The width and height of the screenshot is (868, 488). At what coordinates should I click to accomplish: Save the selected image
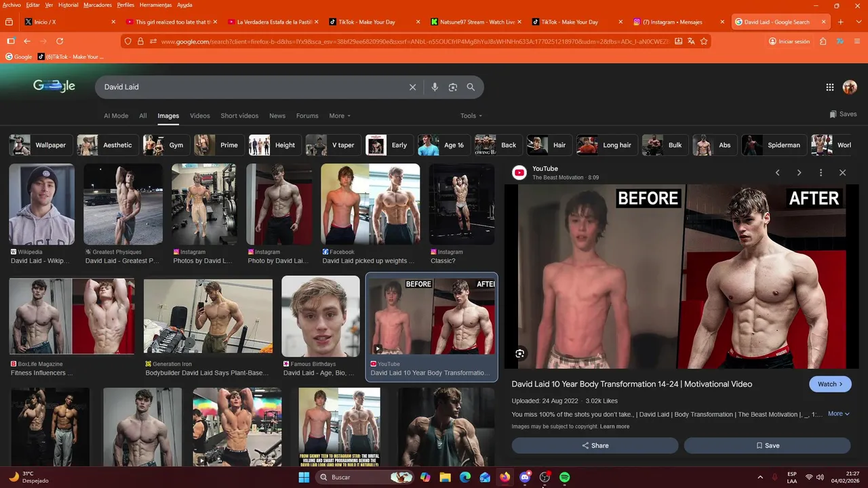pyautogui.click(x=767, y=445)
